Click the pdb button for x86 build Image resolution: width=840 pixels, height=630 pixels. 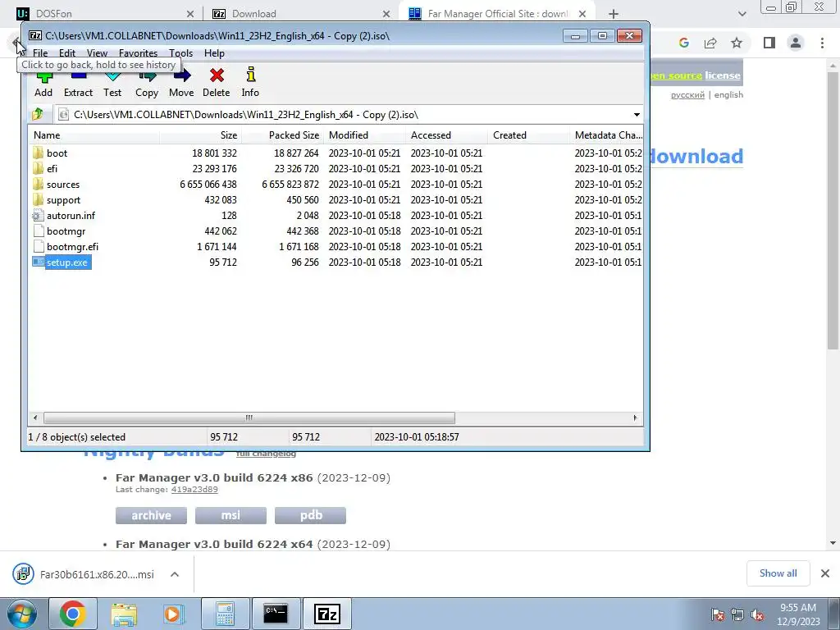click(310, 515)
